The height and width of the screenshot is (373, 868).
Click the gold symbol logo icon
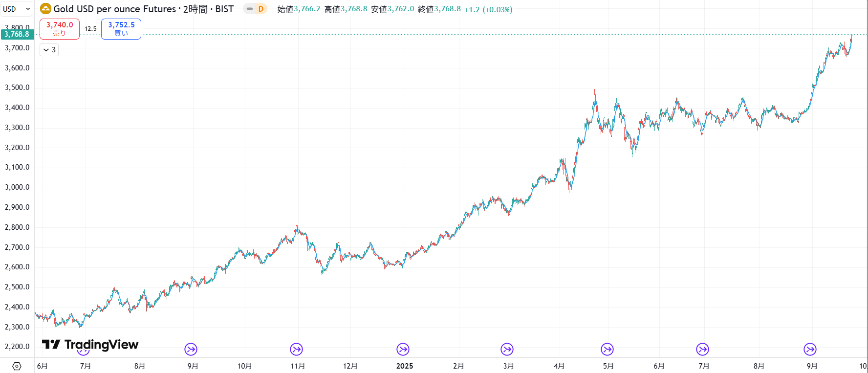coord(45,9)
